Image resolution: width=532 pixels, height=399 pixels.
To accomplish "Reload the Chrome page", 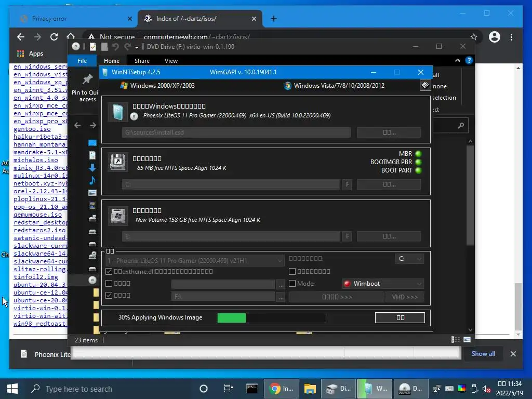I will [x=54, y=37].
